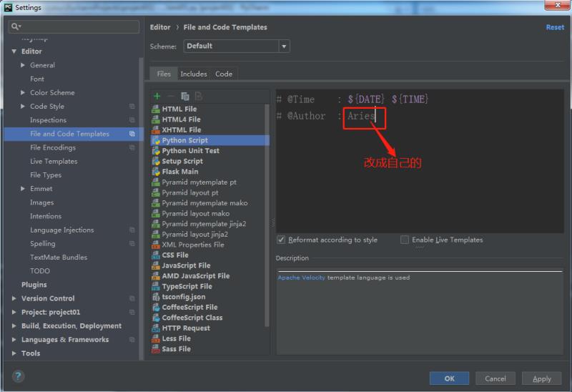Click the project-level icon beside File and Code Templates
The image size is (572, 392).
132,134
